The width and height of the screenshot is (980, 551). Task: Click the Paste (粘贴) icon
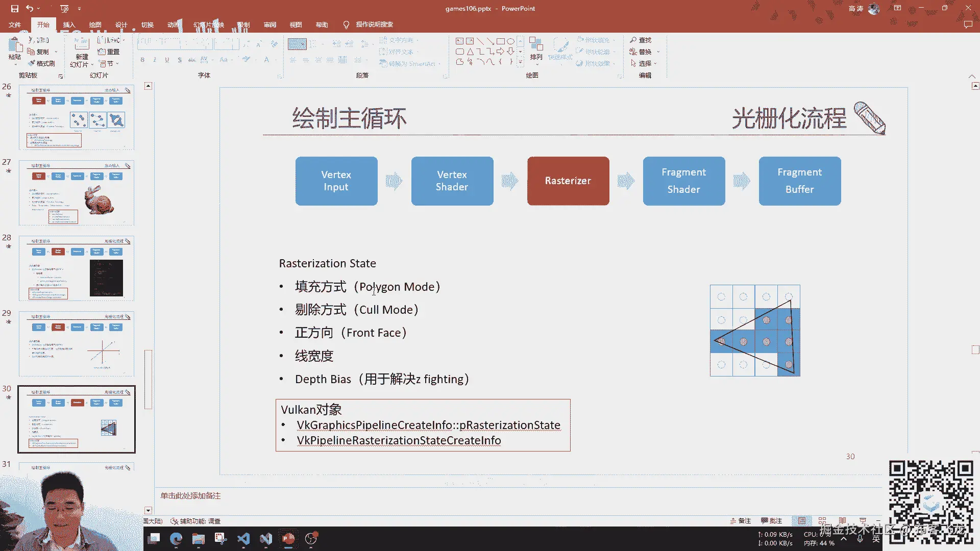[x=14, y=45]
